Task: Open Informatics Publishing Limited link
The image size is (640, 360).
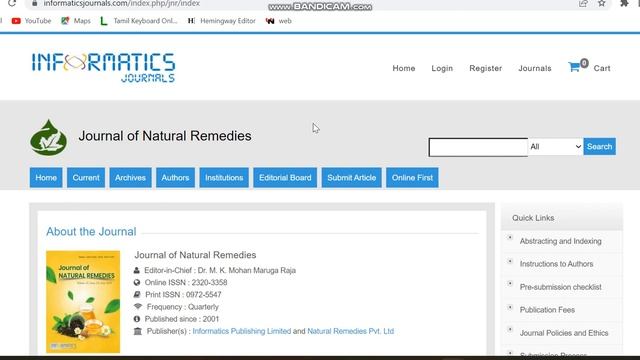Action: pyautogui.click(x=242, y=331)
